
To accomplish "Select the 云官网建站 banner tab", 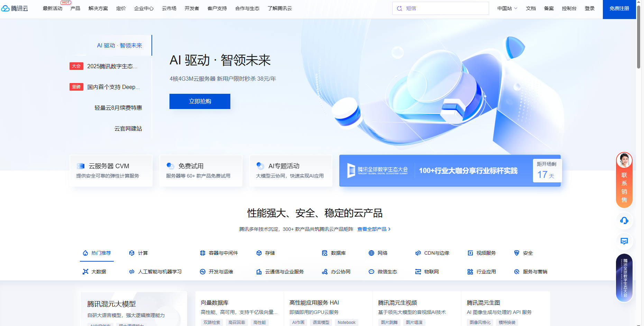I will click(x=111, y=128).
